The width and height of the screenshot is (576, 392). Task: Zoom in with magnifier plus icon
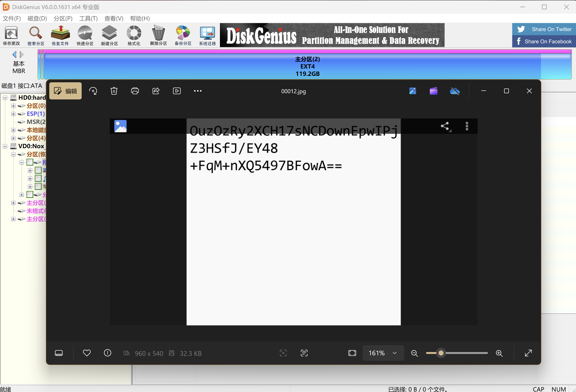(499, 353)
